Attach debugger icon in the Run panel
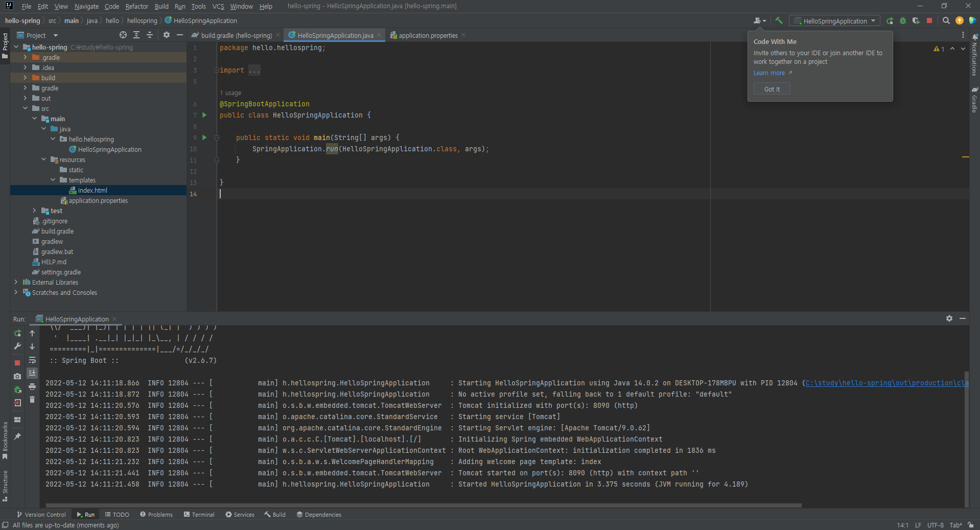Screen dimensions: 980x530 17,389
